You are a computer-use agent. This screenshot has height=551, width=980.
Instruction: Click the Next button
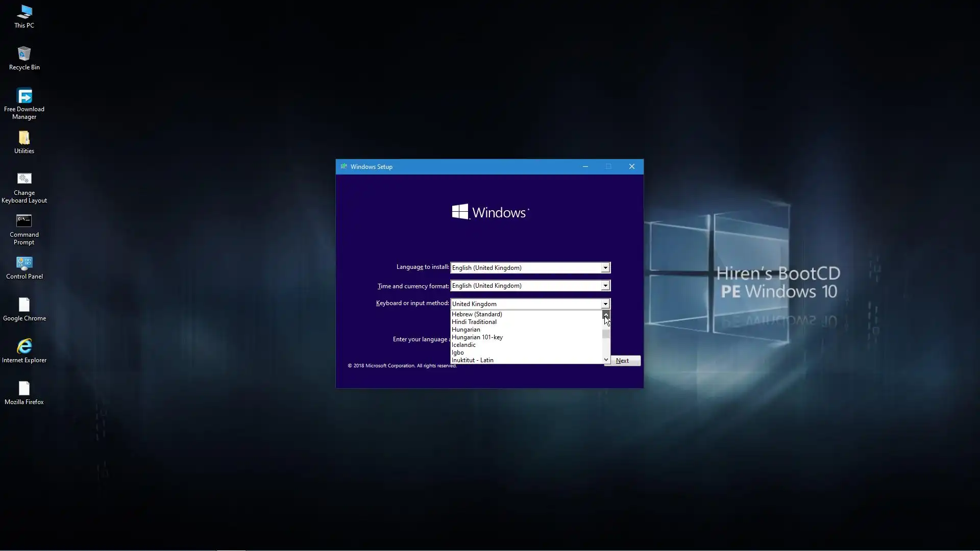click(x=622, y=361)
